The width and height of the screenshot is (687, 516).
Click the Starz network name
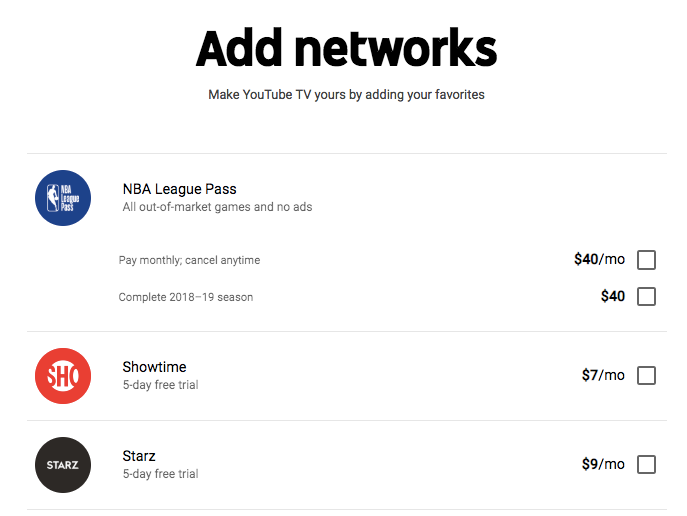(x=139, y=456)
